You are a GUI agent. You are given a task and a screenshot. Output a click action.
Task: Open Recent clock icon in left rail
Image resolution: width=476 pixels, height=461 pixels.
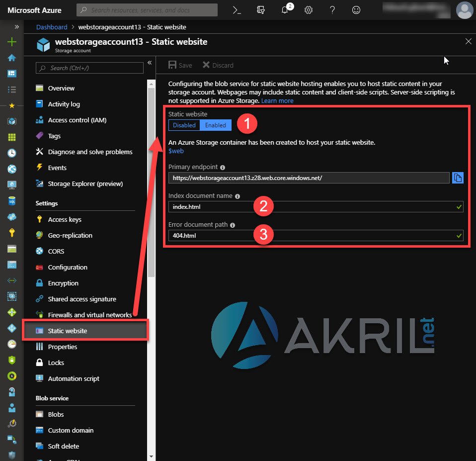pos(12,153)
